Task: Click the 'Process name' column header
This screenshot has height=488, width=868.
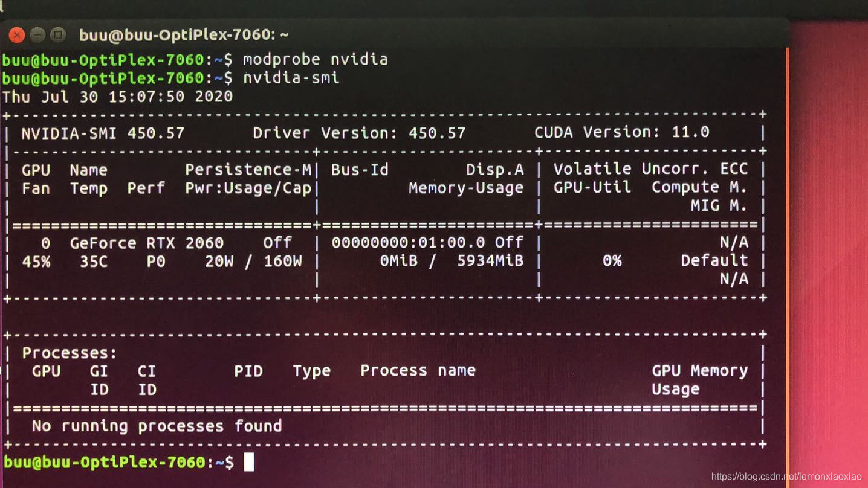Action: click(418, 371)
